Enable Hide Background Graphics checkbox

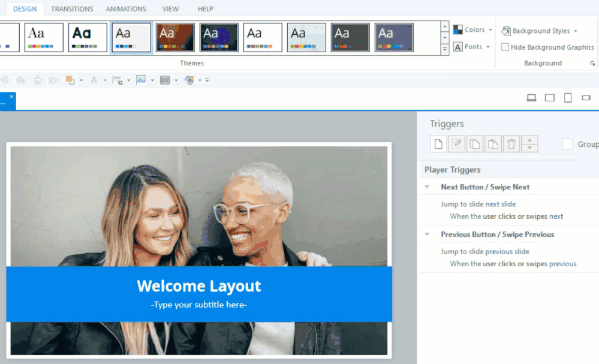[505, 47]
